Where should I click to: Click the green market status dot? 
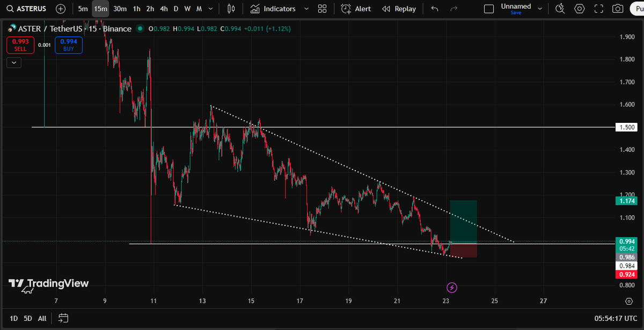click(x=140, y=29)
